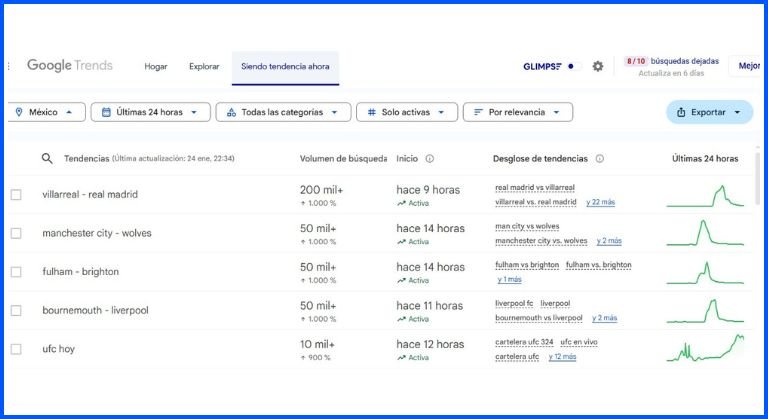Open the settings gear icon
The image size is (768, 419).
pos(598,66)
